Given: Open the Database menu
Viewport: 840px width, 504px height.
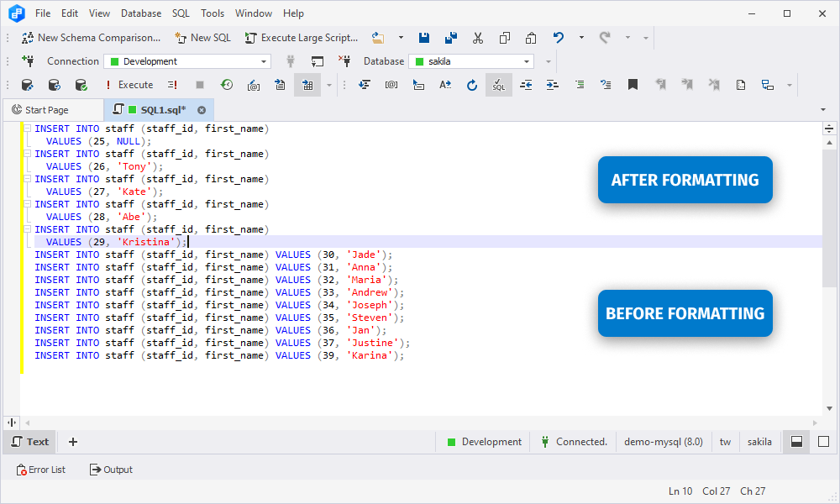Looking at the screenshot, I should pyautogui.click(x=141, y=13).
